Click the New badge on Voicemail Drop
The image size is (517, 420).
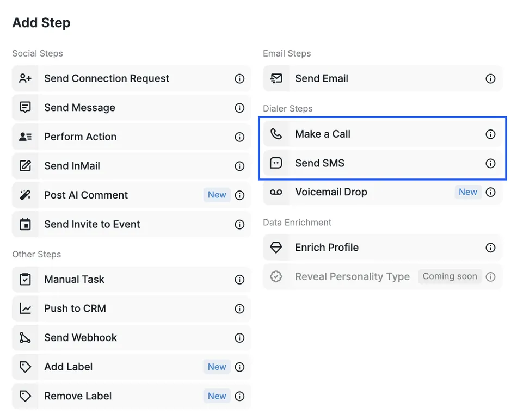coord(468,192)
